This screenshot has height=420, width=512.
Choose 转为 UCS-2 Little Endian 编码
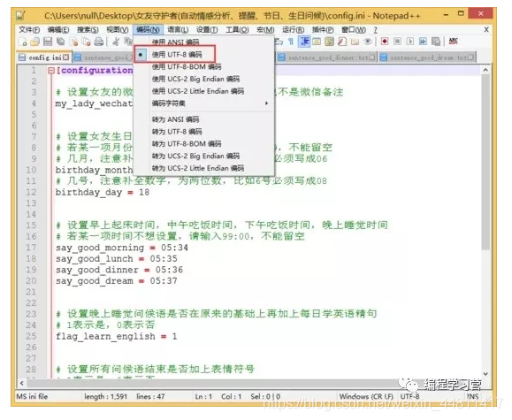204,168
